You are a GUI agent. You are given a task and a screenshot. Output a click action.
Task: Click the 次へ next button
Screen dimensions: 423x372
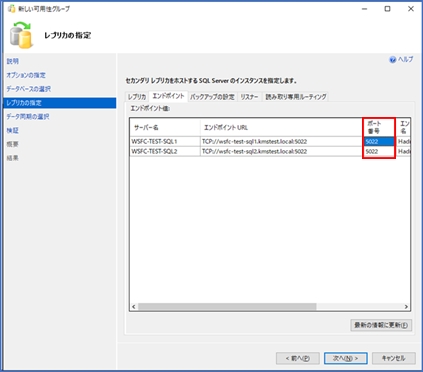[346, 358]
